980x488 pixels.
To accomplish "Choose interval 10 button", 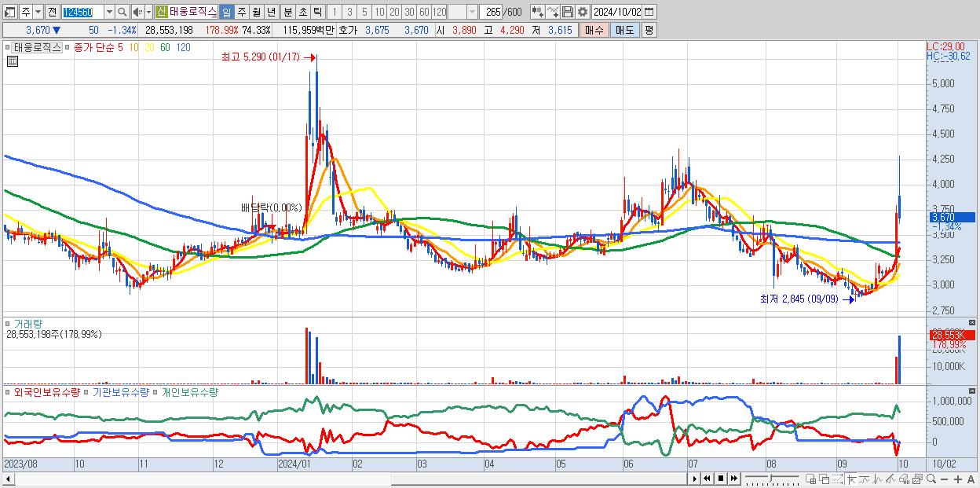I will tap(379, 12).
